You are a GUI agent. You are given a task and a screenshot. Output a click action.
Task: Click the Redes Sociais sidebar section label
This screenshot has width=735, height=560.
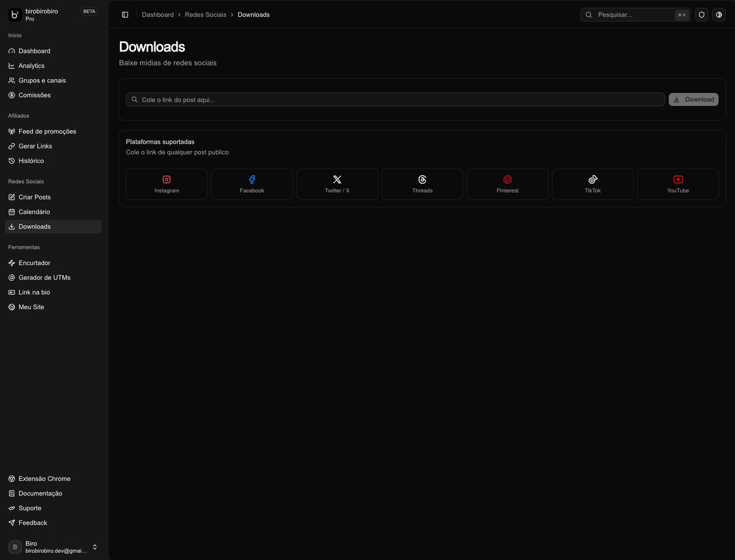tap(26, 182)
